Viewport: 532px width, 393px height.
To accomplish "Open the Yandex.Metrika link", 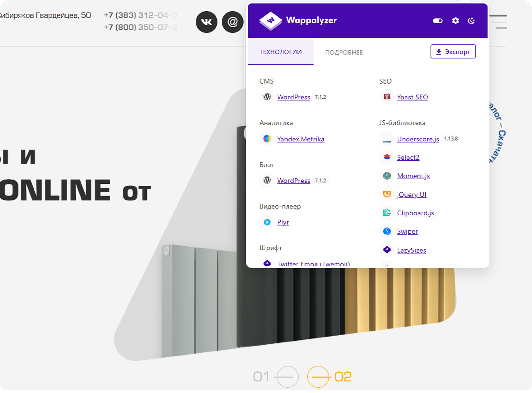I will pyautogui.click(x=301, y=139).
